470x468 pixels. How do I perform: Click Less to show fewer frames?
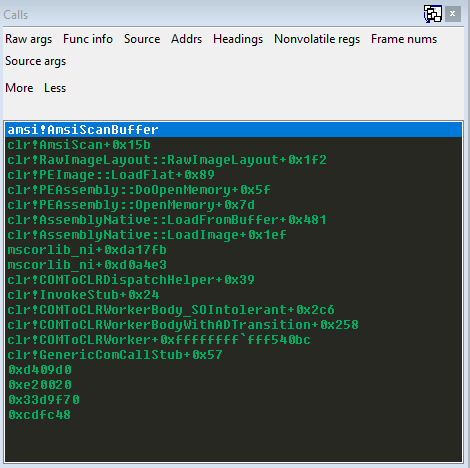tap(55, 88)
